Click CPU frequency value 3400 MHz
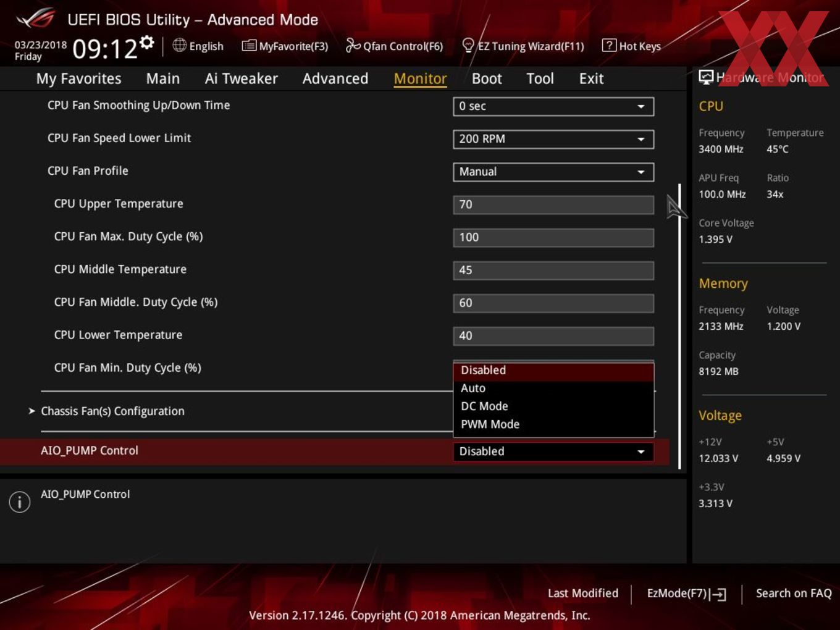Image resolution: width=840 pixels, height=630 pixels. click(721, 149)
